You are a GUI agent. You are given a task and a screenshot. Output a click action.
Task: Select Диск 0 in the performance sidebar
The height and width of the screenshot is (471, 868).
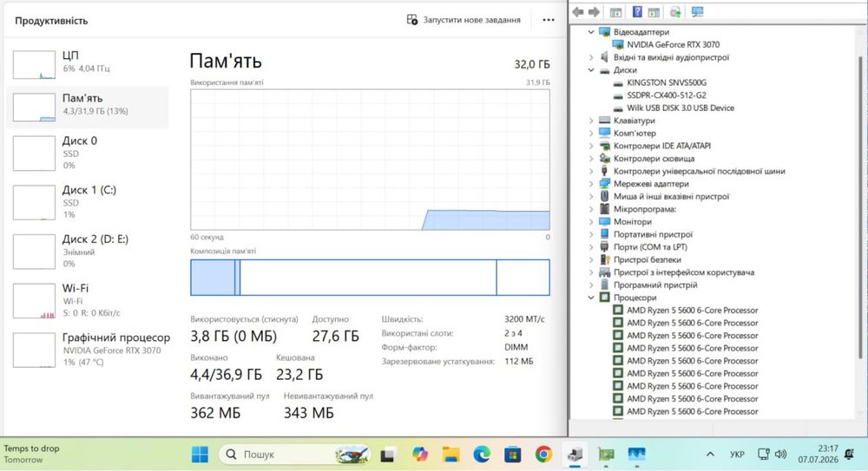click(x=89, y=153)
